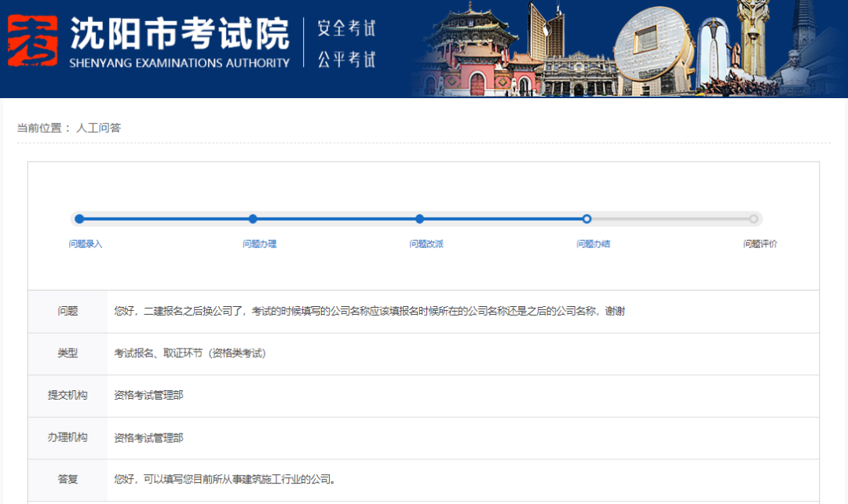Click the 提交机构 row header cell
Image resolution: width=848 pixels, height=504 pixels.
click(68, 396)
